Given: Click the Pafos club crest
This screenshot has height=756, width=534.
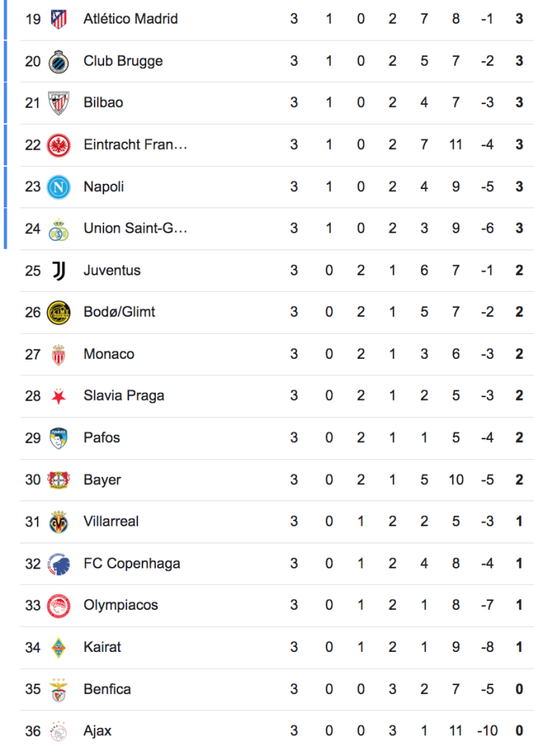Looking at the screenshot, I should pos(58,438).
